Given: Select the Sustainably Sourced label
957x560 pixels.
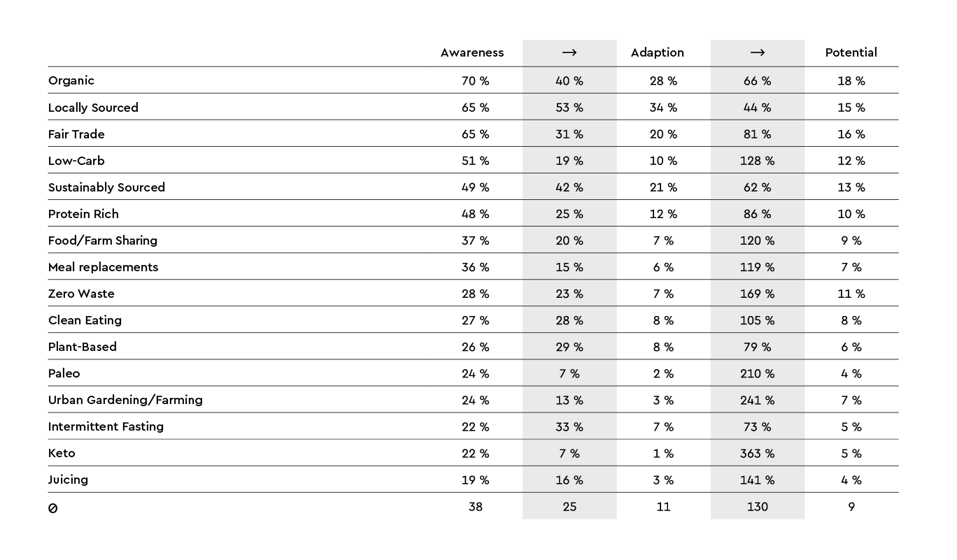Looking at the screenshot, I should (106, 187).
